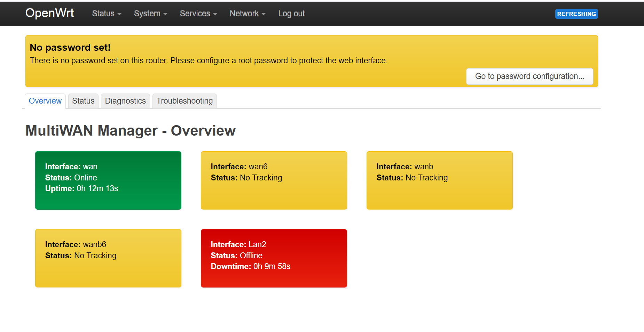Click the red Lan2 offline card

pyautogui.click(x=274, y=258)
